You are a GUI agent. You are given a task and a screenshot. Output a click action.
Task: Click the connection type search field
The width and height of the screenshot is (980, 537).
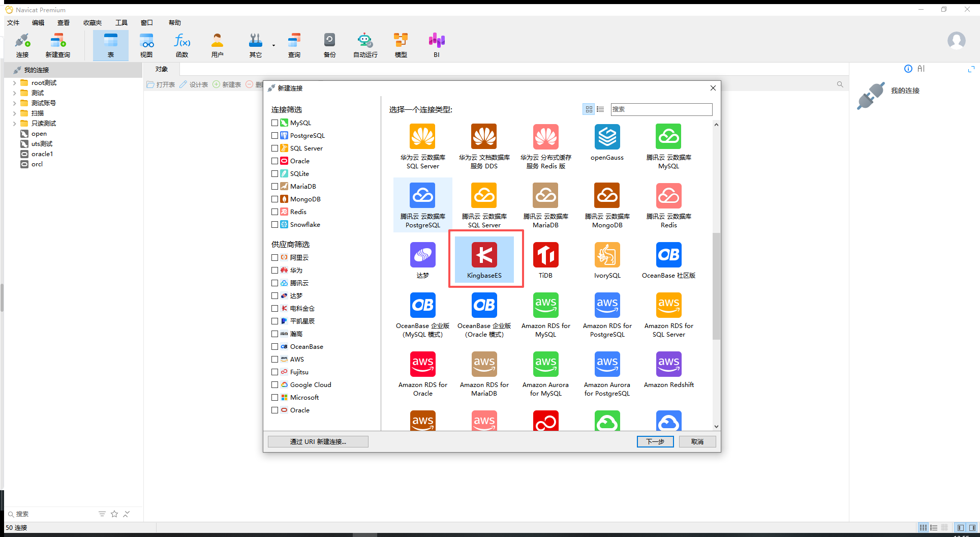click(661, 109)
